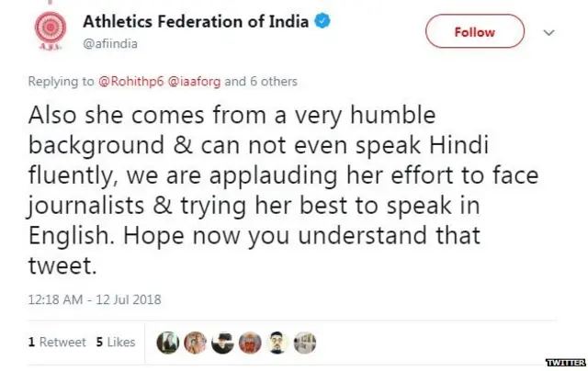Open the fifth liker's avatar with glasses
588x371 pixels.
pyautogui.click(x=277, y=343)
